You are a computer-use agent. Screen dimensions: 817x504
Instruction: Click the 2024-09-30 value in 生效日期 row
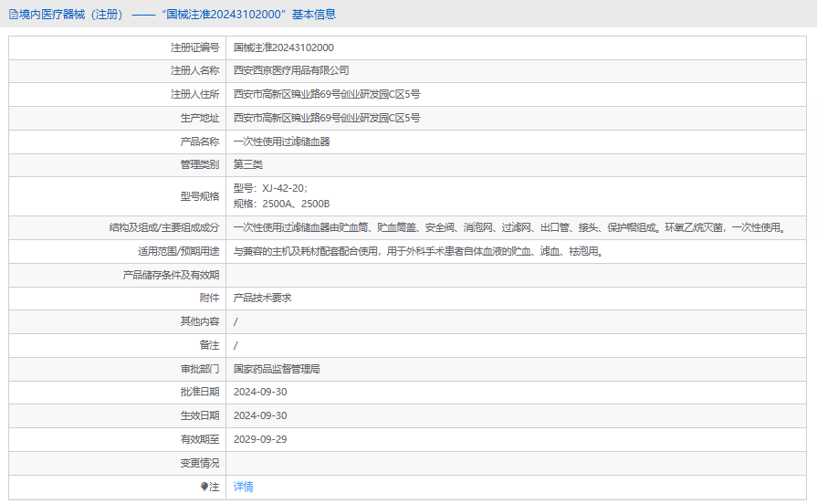(x=260, y=415)
